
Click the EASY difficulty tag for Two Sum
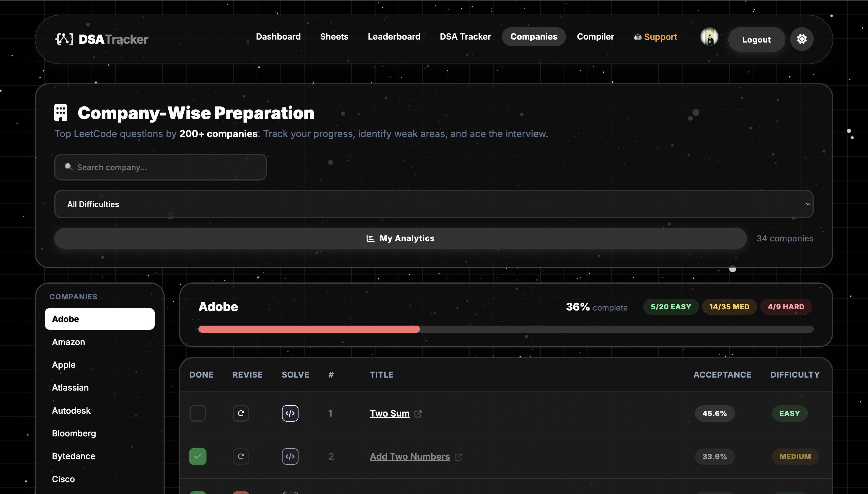[789, 413]
